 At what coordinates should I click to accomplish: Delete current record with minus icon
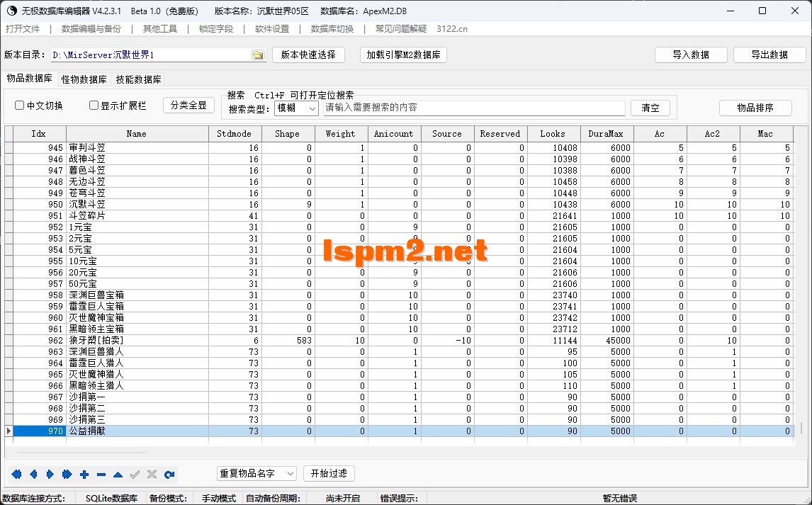tap(100, 474)
